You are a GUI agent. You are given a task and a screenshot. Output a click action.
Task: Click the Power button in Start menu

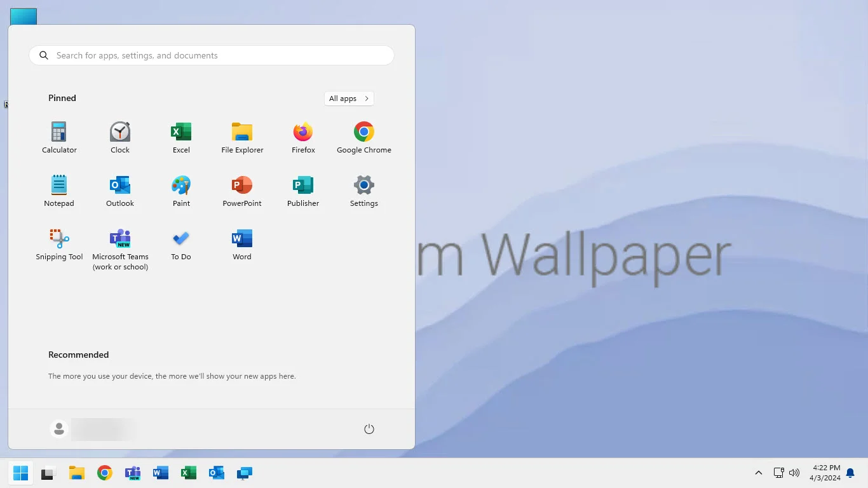pos(369,430)
